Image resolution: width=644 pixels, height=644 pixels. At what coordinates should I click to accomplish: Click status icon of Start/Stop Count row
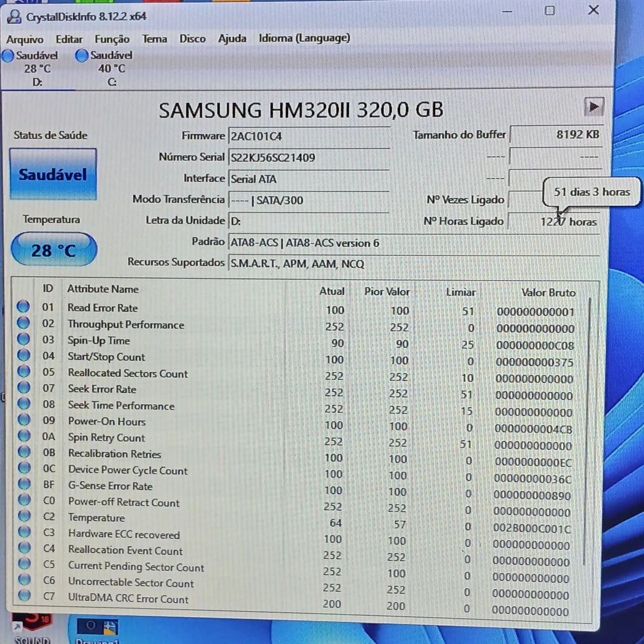[24, 355]
